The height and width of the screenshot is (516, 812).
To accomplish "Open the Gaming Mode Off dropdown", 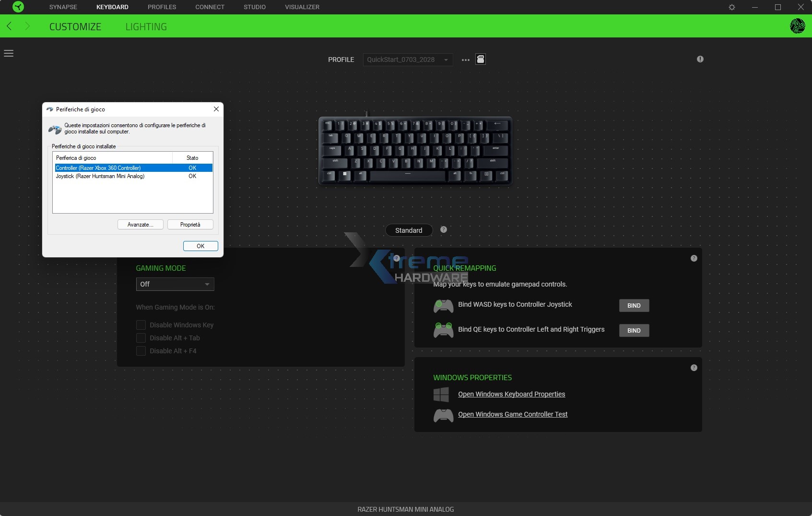I will point(175,284).
